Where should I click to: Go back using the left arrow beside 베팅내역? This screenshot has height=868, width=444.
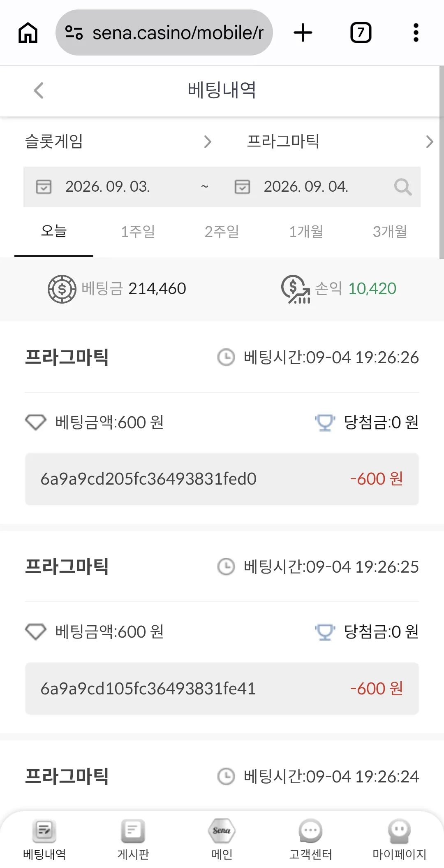pos(39,91)
